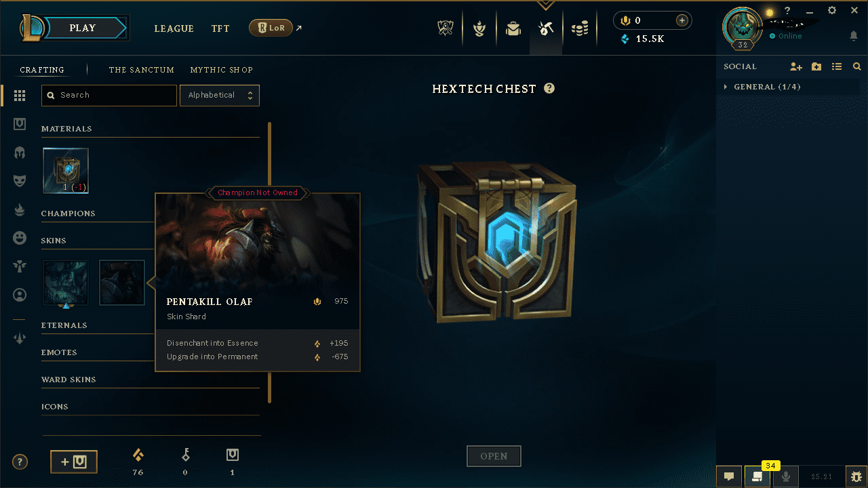The width and height of the screenshot is (868, 488).
Task: Click the Add Friend icon
Action: coord(796,66)
